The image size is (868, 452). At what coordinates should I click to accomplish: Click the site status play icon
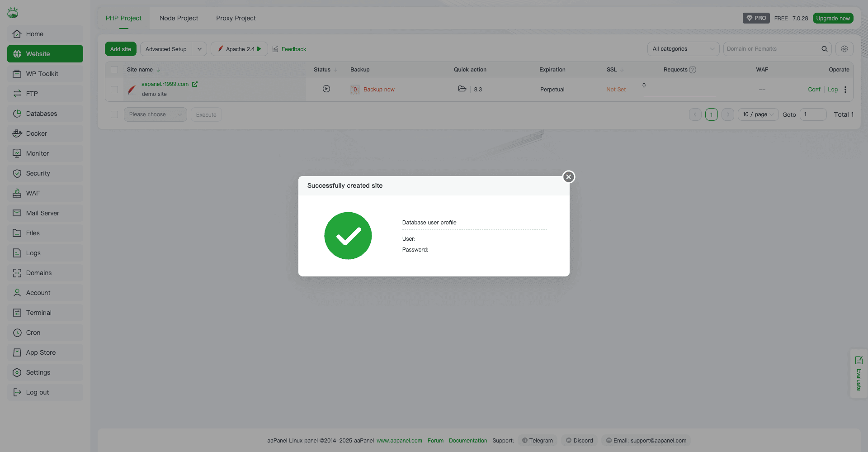click(326, 89)
